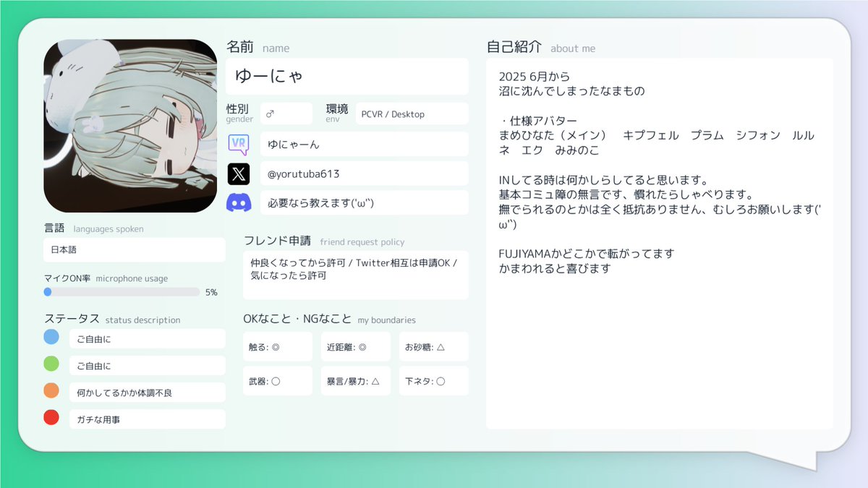Screen dimensions: 868x488
Task: Click the X (Twitter) logo icon
Action: pyautogui.click(x=239, y=174)
